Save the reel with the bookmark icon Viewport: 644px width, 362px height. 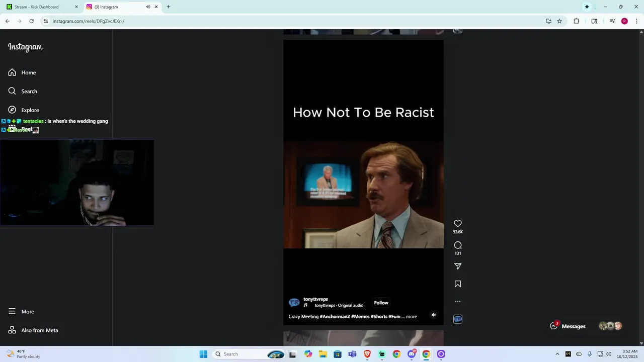click(458, 284)
